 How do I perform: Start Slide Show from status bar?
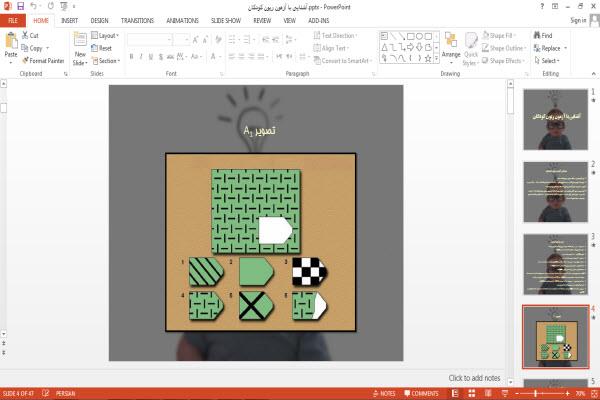[x=505, y=393]
